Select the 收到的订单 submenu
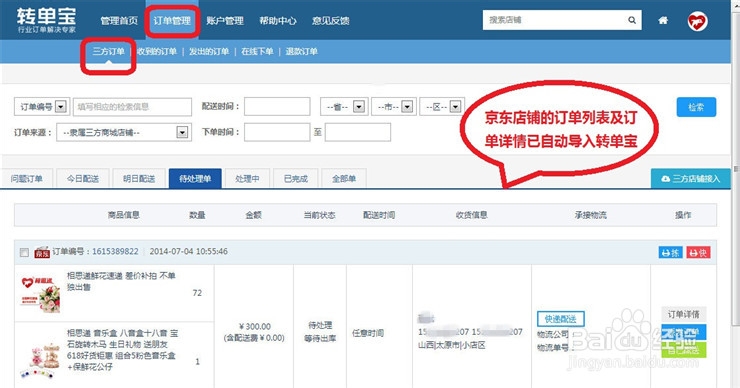The width and height of the screenshot is (740, 388). (157, 51)
